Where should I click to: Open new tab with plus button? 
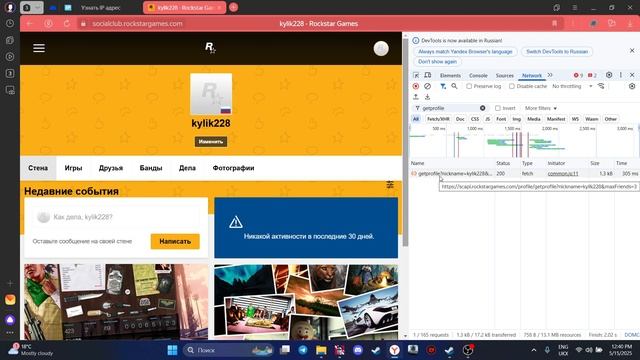(x=233, y=7)
